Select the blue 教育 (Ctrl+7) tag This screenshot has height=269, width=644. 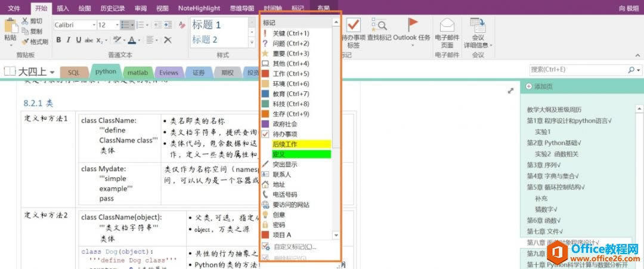(296, 94)
